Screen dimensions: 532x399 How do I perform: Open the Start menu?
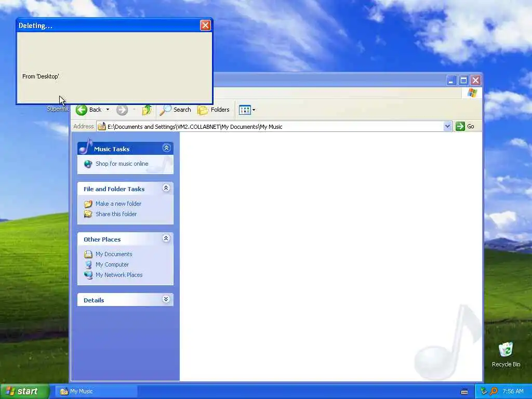point(24,391)
